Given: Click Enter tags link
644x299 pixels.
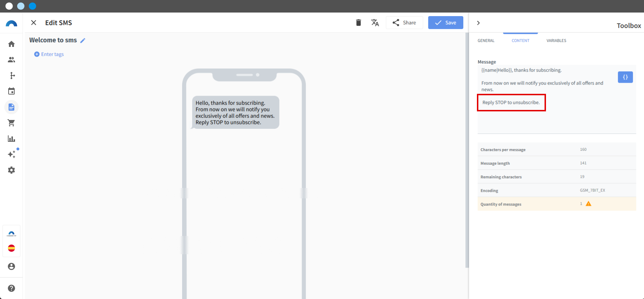Looking at the screenshot, I should (x=49, y=54).
